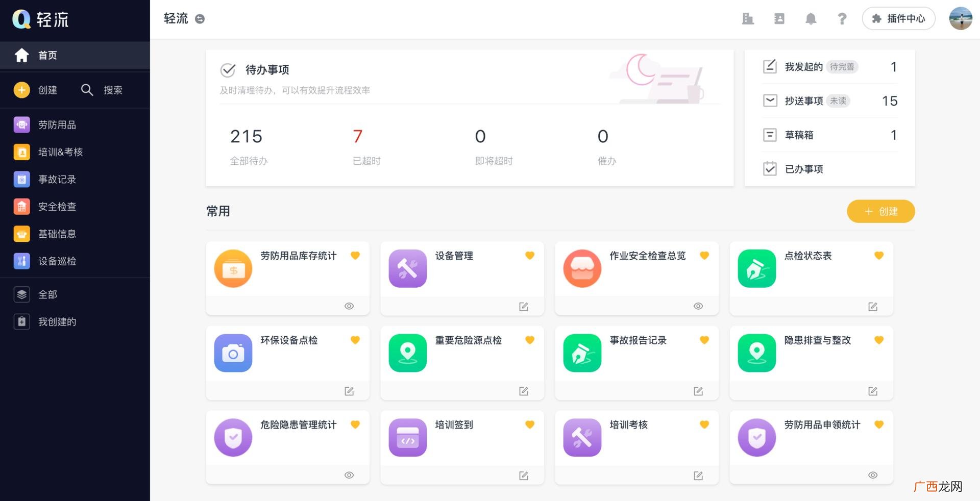Open the 点检状态表 app icon

coord(757,268)
